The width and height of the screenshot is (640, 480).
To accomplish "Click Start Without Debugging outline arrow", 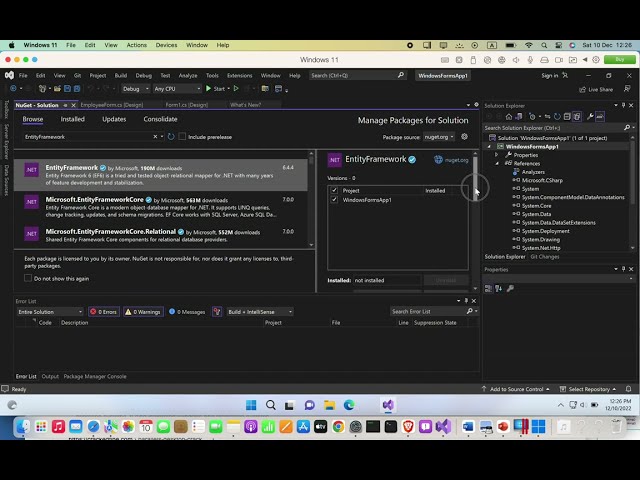I will (x=236, y=89).
